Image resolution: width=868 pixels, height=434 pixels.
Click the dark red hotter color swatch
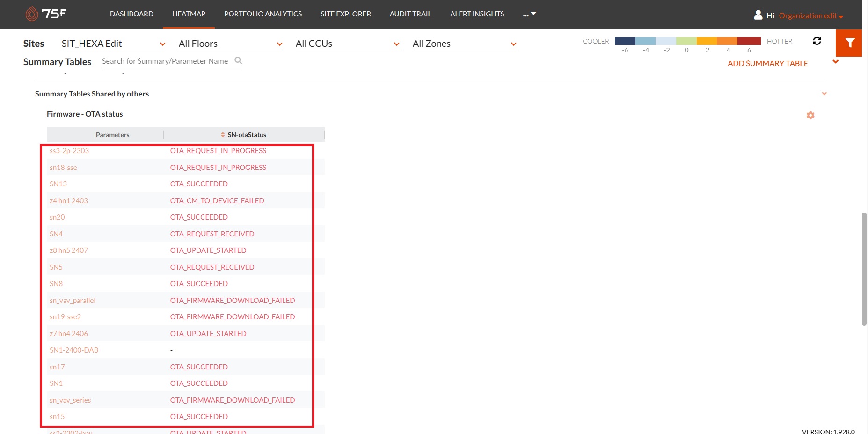pyautogui.click(x=749, y=41)
